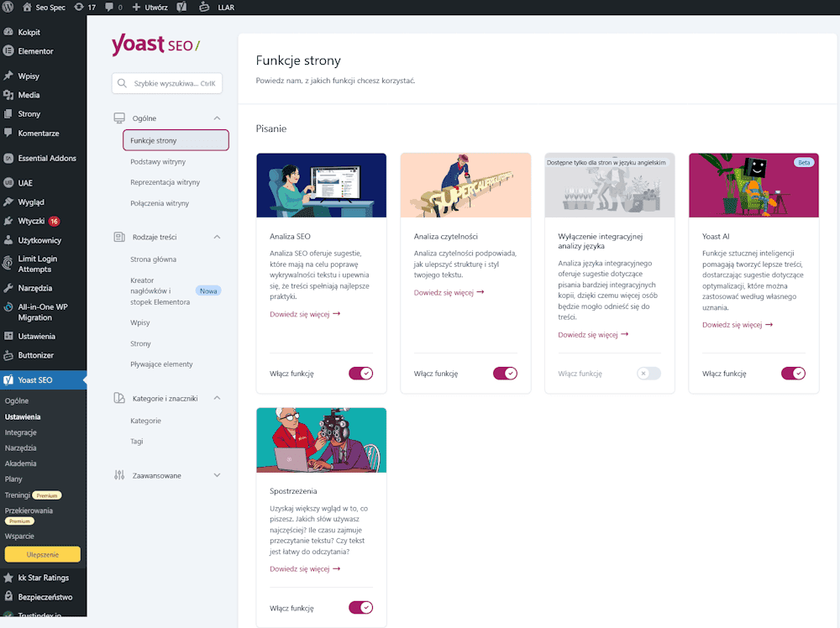This screenshot has width=840, height=628.
Task: Open comments bubble icon in admin bar
Action: coord(113,7)
